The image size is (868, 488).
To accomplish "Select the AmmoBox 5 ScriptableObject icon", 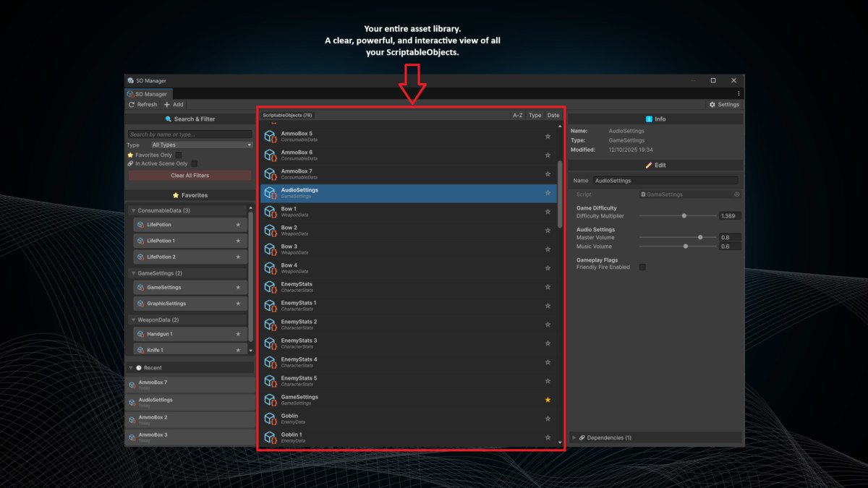I will [x=270, y=136].
